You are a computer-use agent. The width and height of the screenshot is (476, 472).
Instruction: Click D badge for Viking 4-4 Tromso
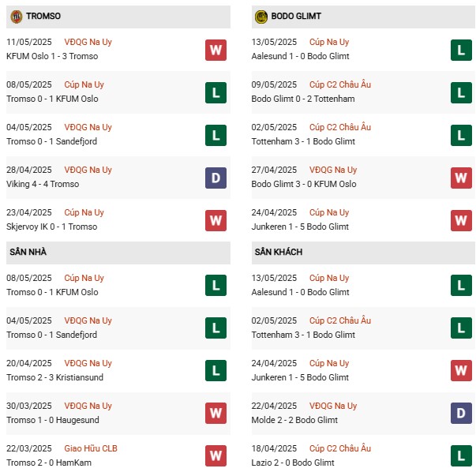pyautogui.click(x=216, y=178)
